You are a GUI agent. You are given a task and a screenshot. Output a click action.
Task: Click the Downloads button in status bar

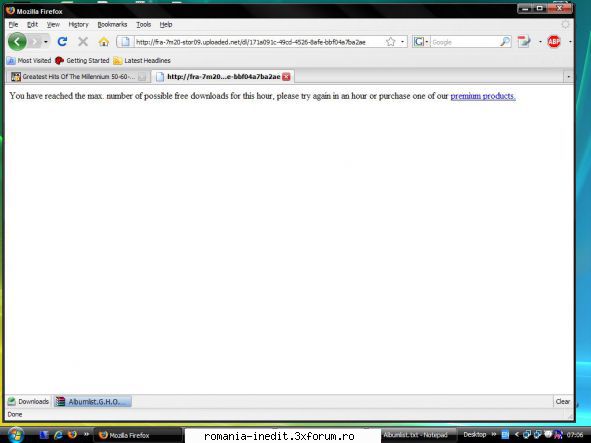pos(28,402)
